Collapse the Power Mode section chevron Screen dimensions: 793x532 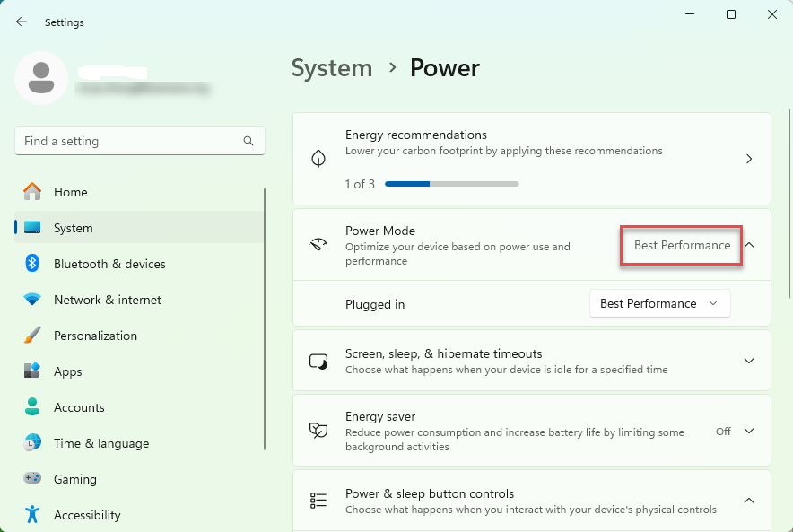749,244
